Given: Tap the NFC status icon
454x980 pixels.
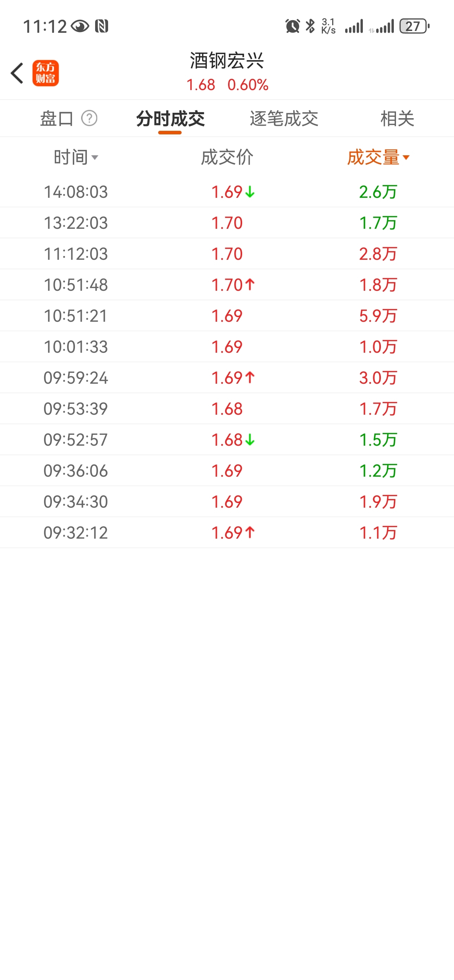Looking at the screenshot, I should 102,26.
